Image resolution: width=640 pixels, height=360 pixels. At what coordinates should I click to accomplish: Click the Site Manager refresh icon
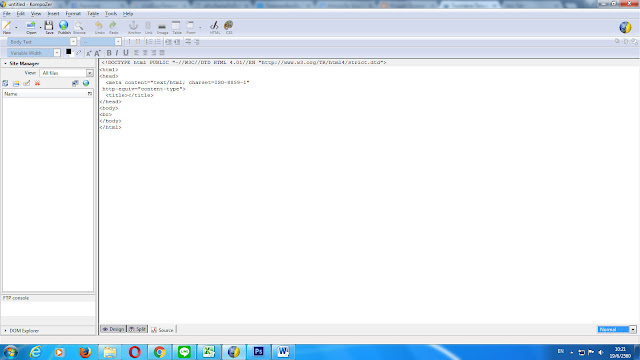pyautogui.click(x=5, y=83)
